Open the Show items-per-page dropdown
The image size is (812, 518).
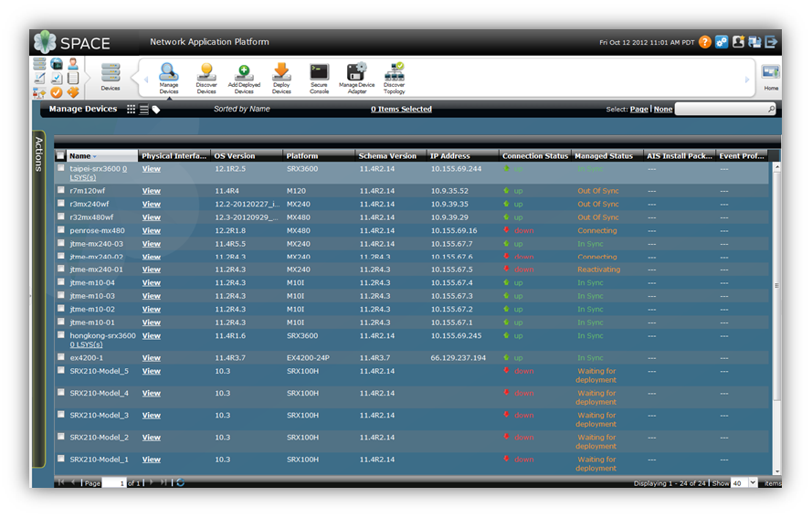point(753,482)
